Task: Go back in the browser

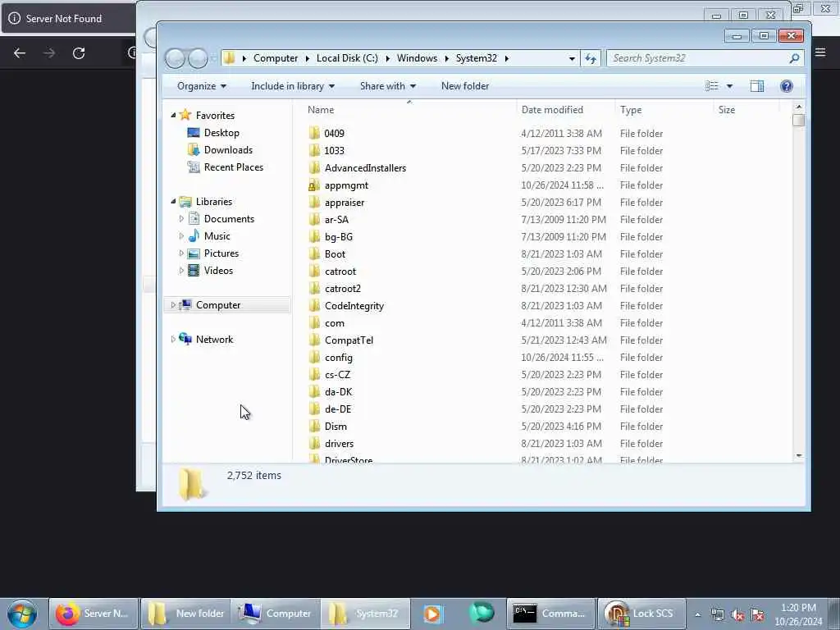Action: pos(20,53)
